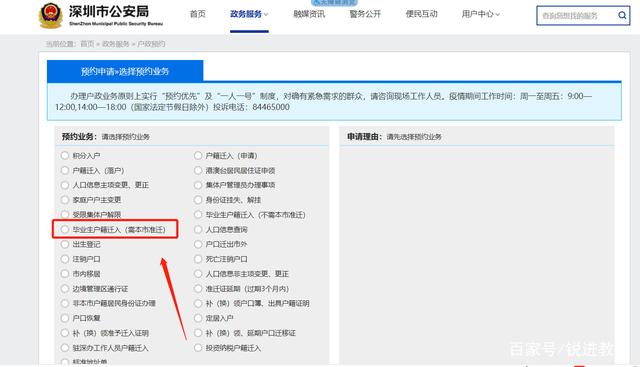Open the 警务公开 nav item

coord(365,14)
